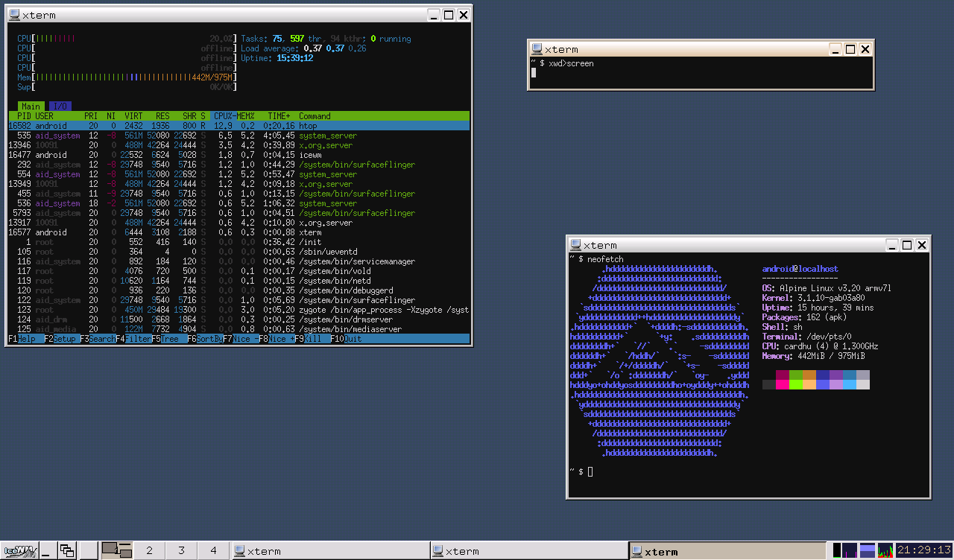Open the window list taskbar icon
Image resolution: width=954 pixels, height=560 pixels.
[x=67, y=550]
